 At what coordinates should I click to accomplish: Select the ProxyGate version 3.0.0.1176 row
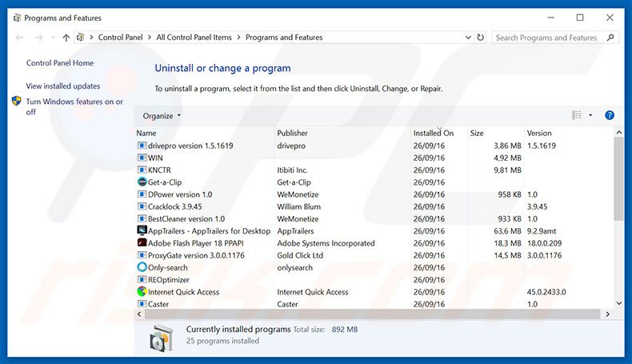tap(374, 255)
